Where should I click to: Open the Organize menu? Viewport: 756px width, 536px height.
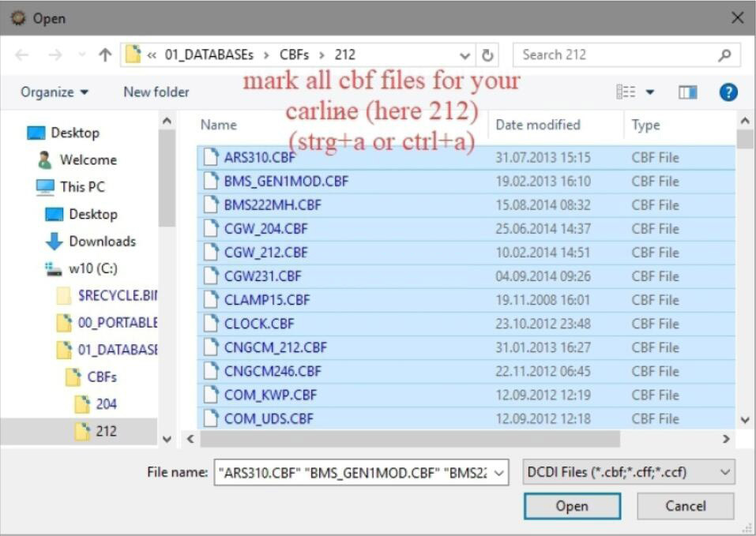coord(55,92)
